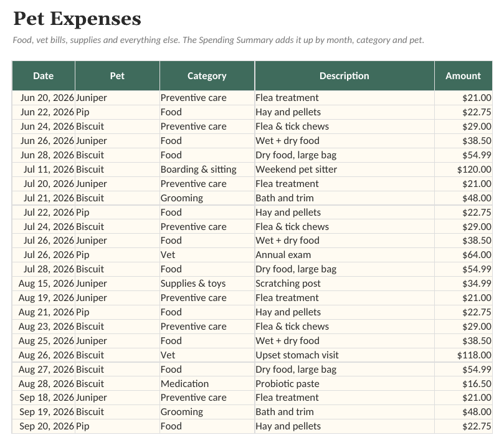The image size is (504, 445).
Task: Click the Jun 24, 2026 date cell
Action: pos(44,127)
